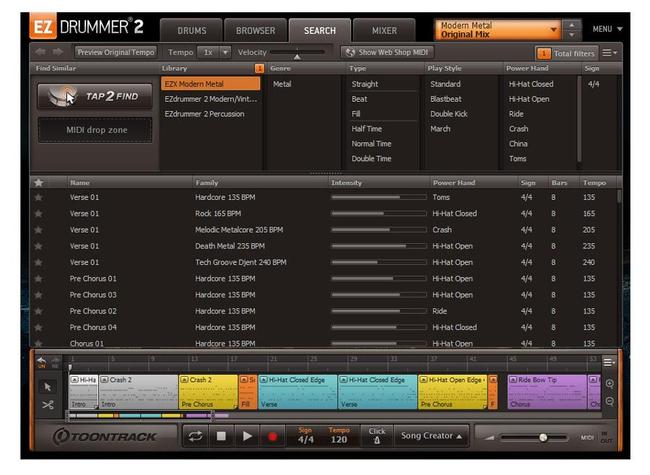Filter by Metal genre
The image size is (650, 475).
point(282,84)
